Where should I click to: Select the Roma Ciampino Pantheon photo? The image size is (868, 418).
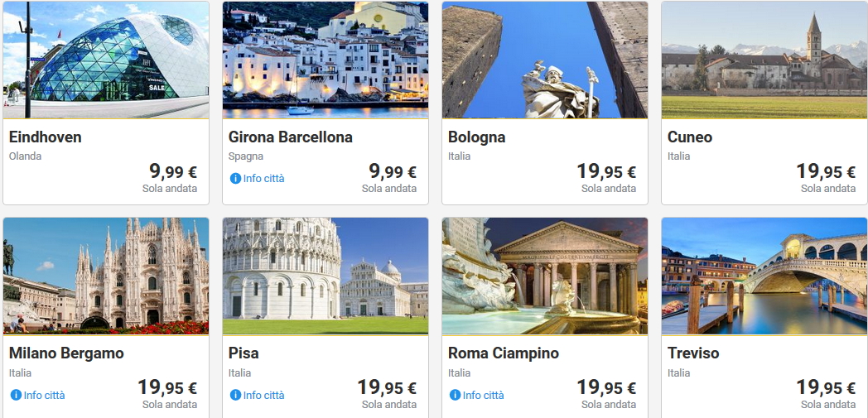coord(545,276)
